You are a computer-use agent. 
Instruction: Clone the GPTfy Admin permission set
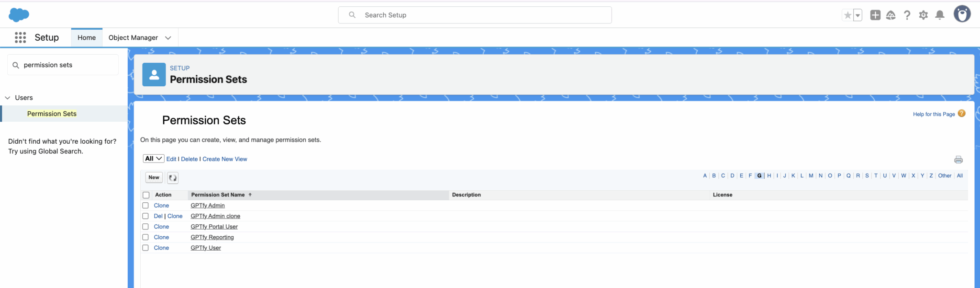point(161,206)
